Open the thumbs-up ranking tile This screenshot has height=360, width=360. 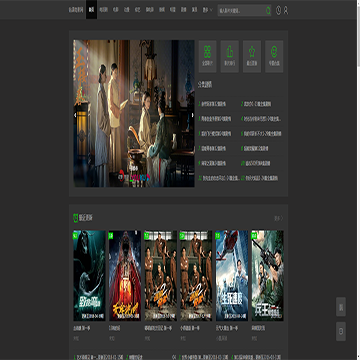230,56
